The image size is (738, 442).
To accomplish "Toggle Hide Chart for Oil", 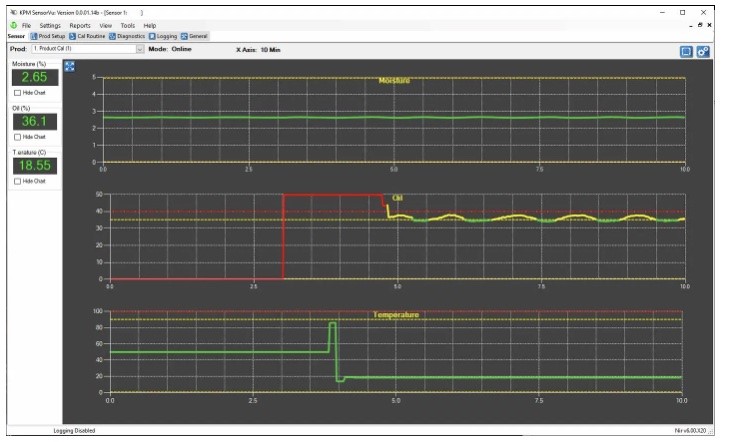I will [x=17, y=137].
